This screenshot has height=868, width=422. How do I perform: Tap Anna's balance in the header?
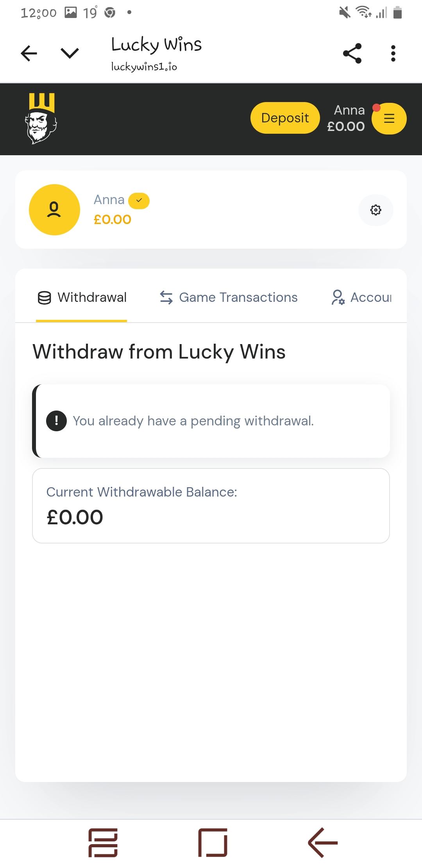click(x=346, y=126)
